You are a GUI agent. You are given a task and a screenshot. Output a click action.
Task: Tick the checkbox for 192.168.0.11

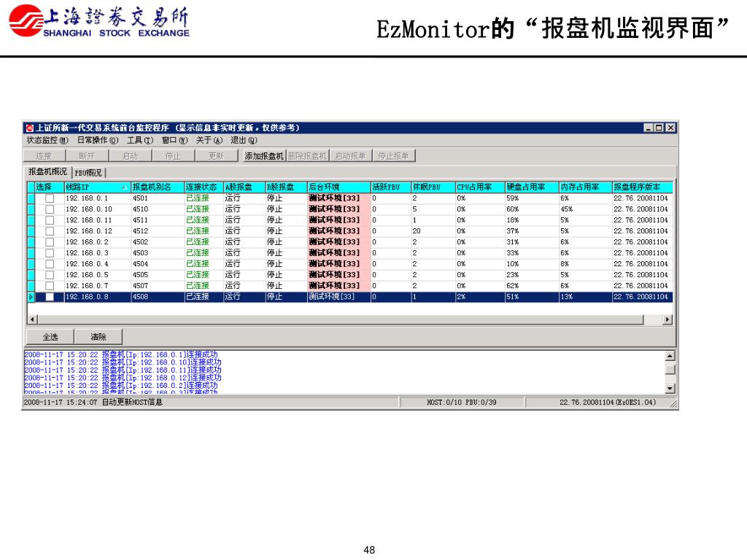50,220
